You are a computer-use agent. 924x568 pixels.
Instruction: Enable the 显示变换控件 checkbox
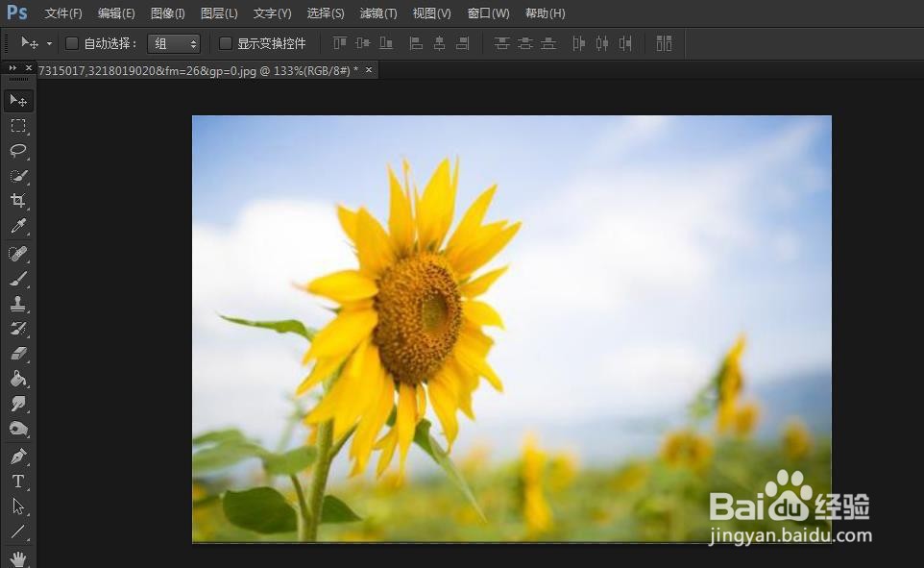(225, 43)
